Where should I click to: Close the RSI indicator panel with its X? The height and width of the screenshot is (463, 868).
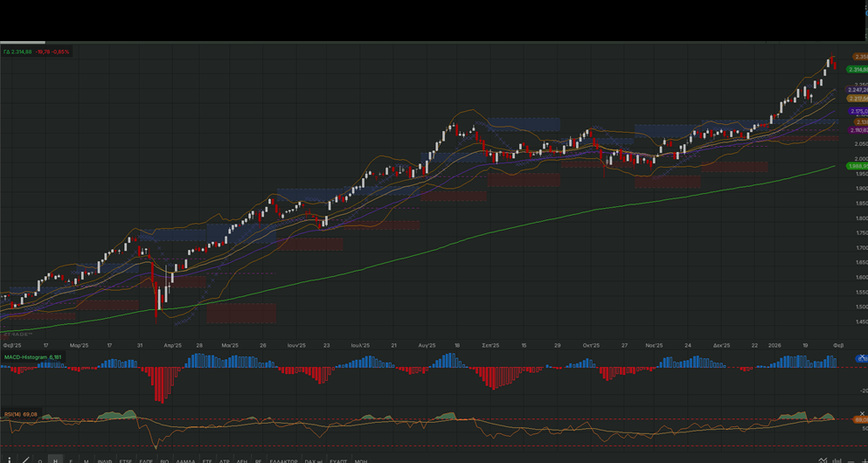point(862,414)
